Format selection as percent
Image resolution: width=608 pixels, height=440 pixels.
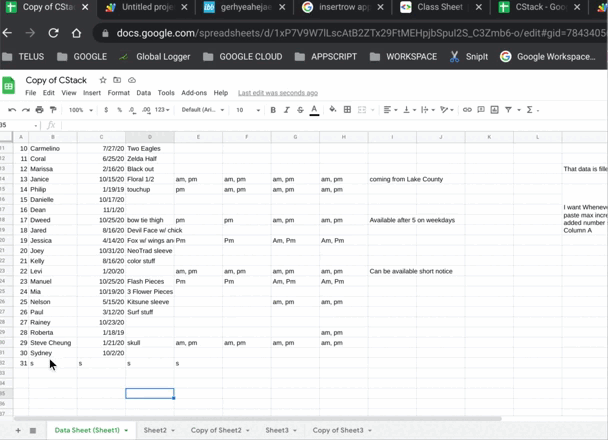click(x=119, y=110)
